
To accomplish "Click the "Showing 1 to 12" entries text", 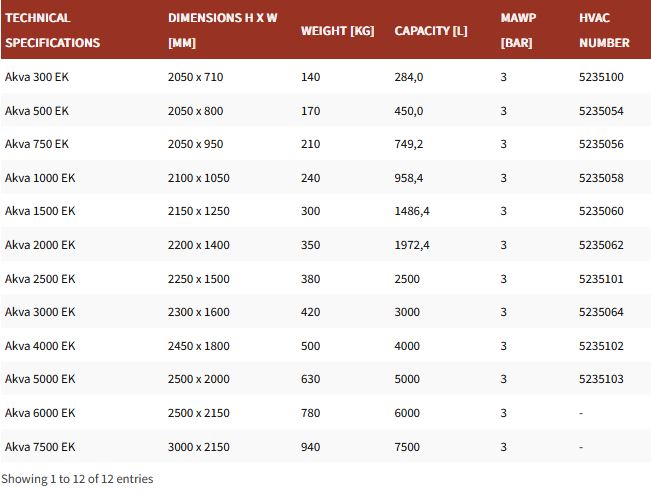I will coord(77,479).
